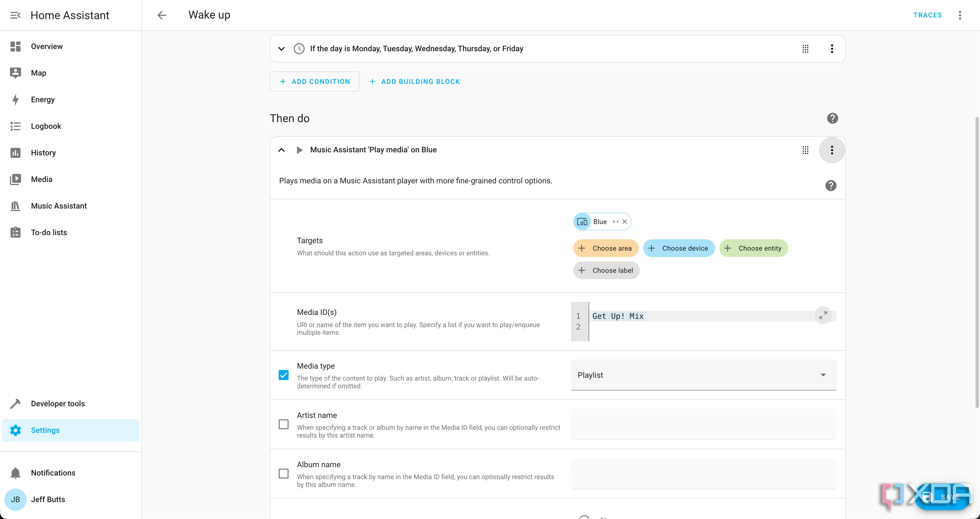The width and height of the screenshot is (980, 519).
Task: Open the weekday condition three-dot menu
Action: click(x=832, y=49)
